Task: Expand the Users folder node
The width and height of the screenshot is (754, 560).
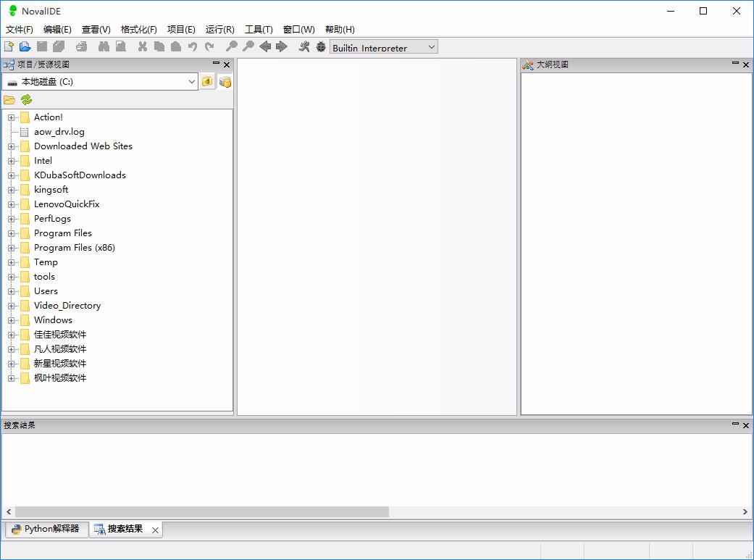Action: [11, 291]
